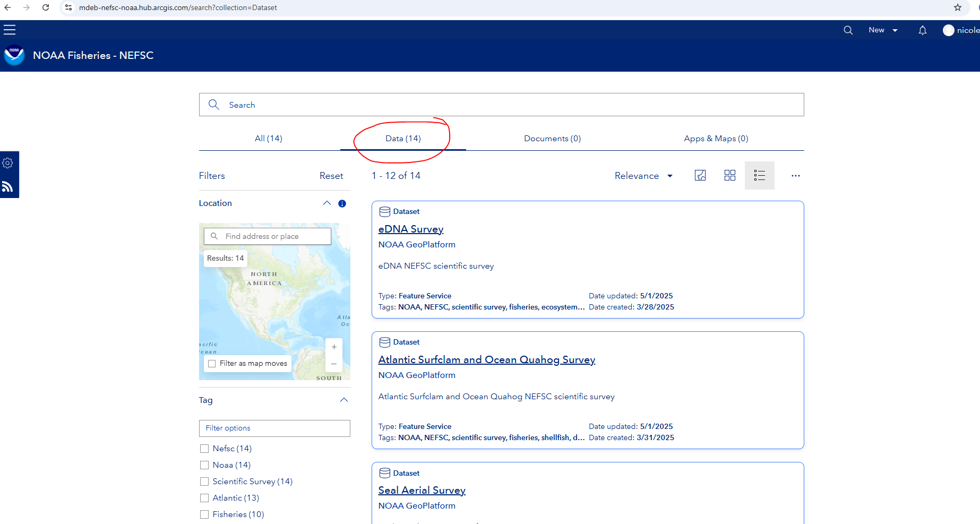The image size is (980, 524).
Task: Click NOAA GeoPlatform under Seal Aerial Survey
Action: [x=417, y=506]
